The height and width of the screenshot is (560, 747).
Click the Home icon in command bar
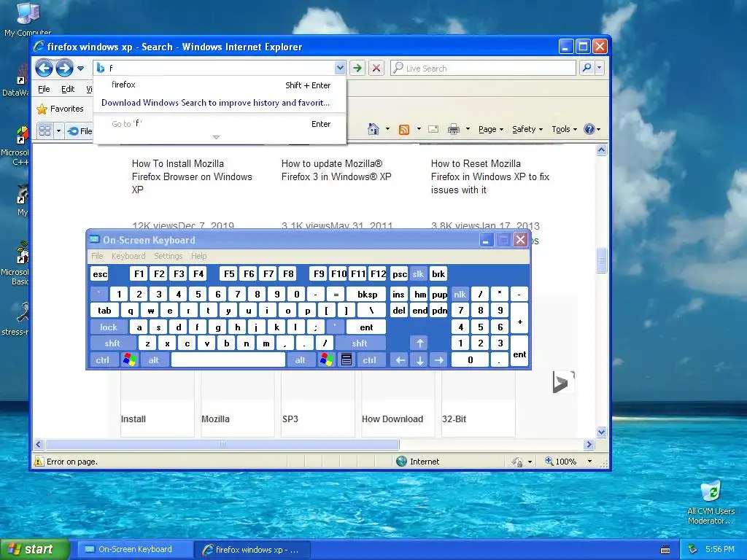373,129
